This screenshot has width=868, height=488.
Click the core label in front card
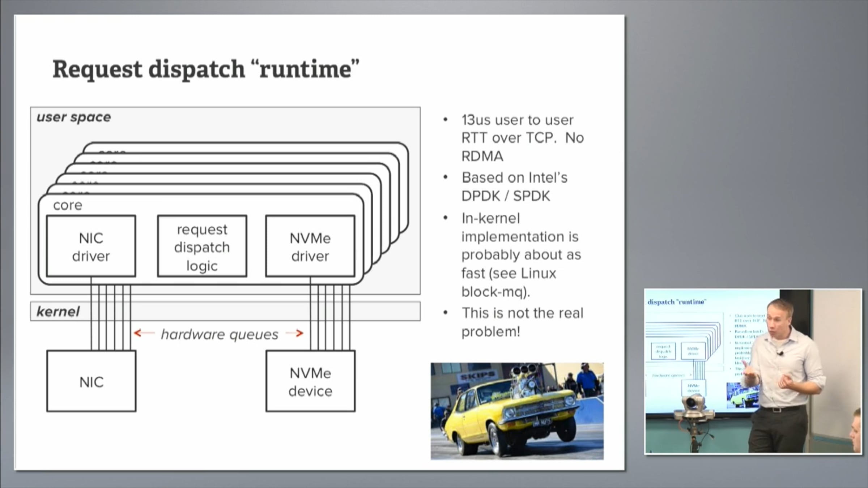click(x=68, y=205)
